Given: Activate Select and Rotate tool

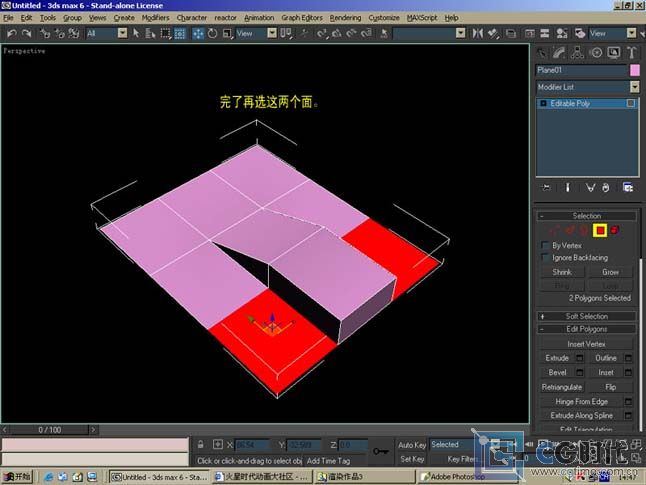Looking at the screenshot, I should pyautogui.click(x=213, y=33).
